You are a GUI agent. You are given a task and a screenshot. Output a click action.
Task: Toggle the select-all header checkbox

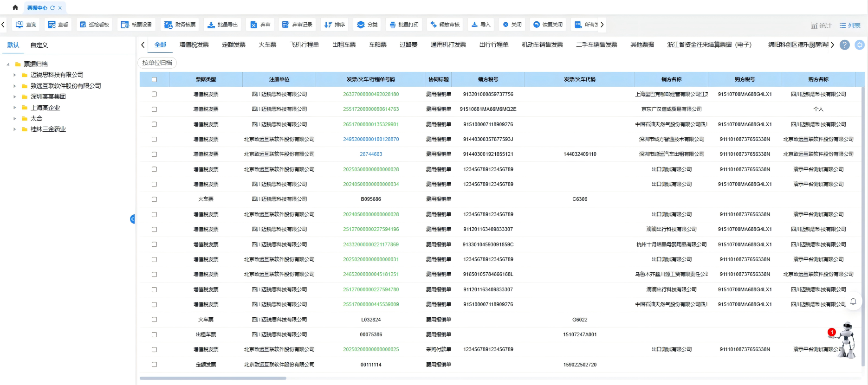tap(154, 79)
